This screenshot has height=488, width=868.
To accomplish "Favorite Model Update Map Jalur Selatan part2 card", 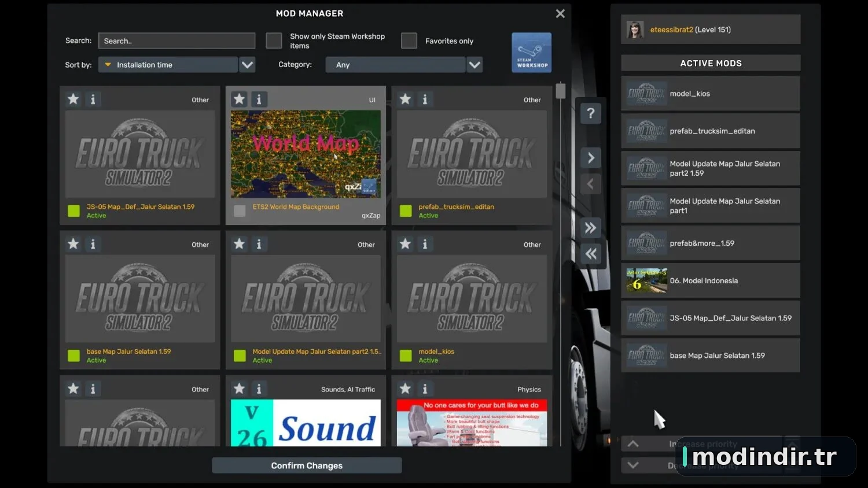I will click(240, 244).
